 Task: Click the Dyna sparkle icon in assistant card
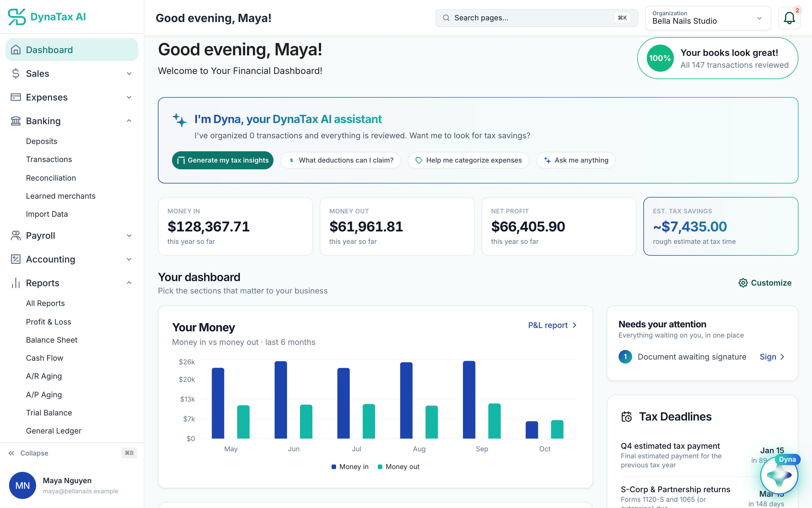click(180, 120)
